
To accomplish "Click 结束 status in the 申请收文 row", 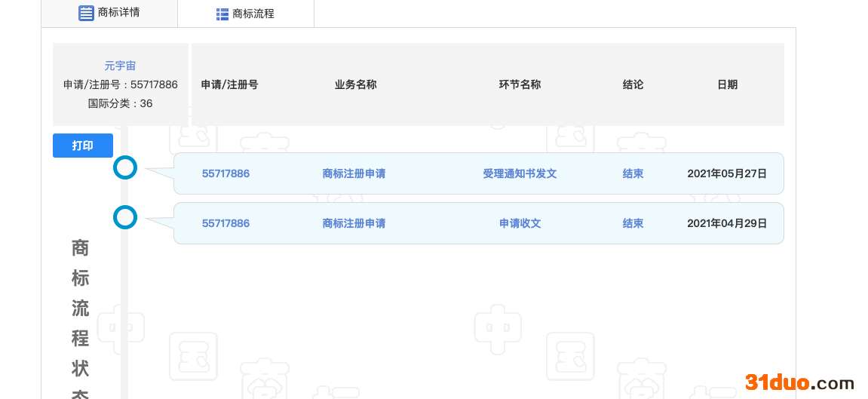I will pyautogui.click(x=633, y=223).
